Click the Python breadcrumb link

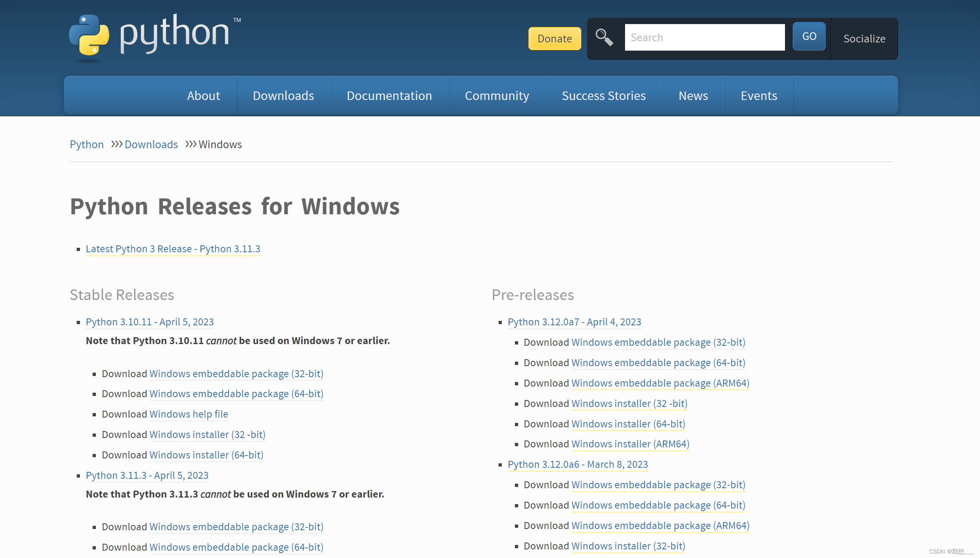pos(86,145)
